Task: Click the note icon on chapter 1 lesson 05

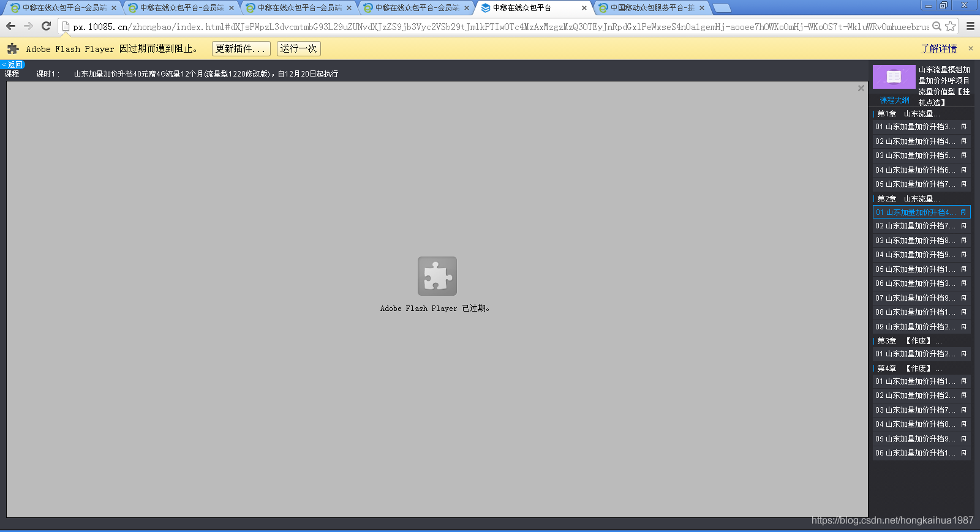Action: click(x=963, y=184)
